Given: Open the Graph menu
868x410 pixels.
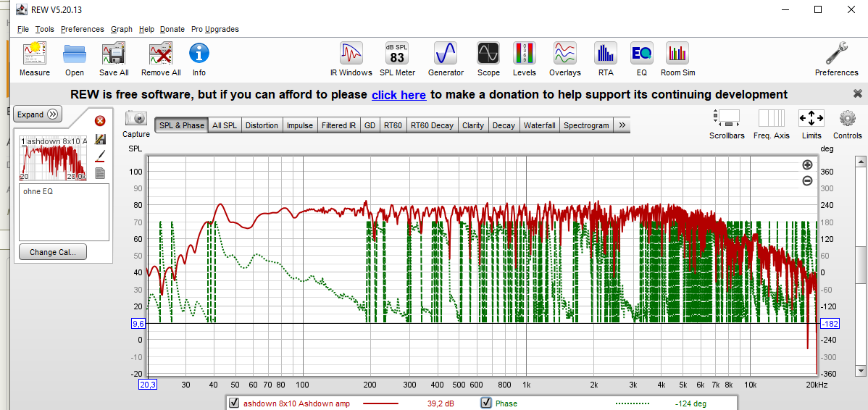Looking at the screenshot, I should (121, 29).
